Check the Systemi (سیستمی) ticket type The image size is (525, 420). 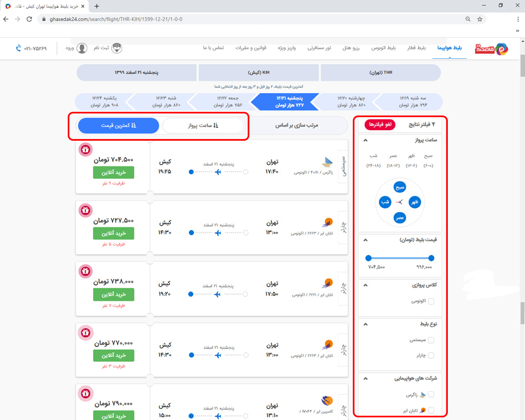pos(431,340)
